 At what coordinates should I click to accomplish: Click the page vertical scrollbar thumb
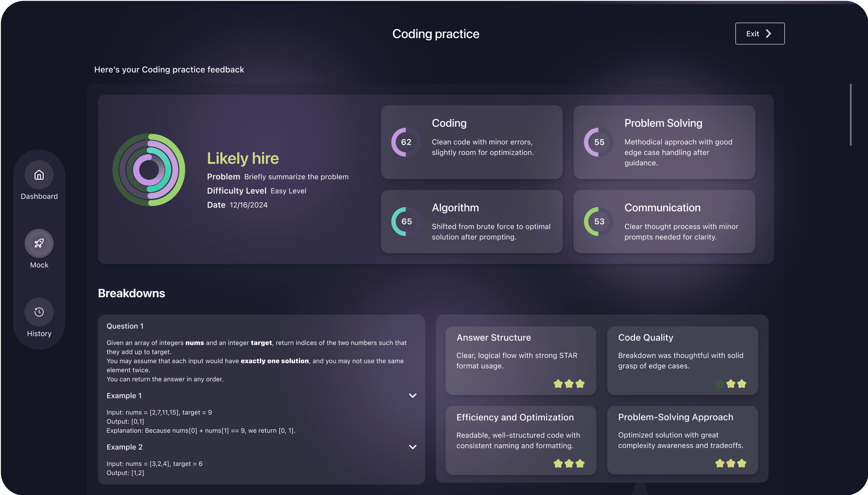[851, 114]
